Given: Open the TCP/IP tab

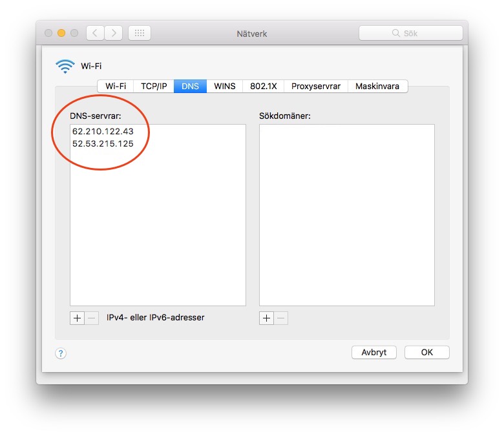Looking at the screenshot, I should coord(154,86).
